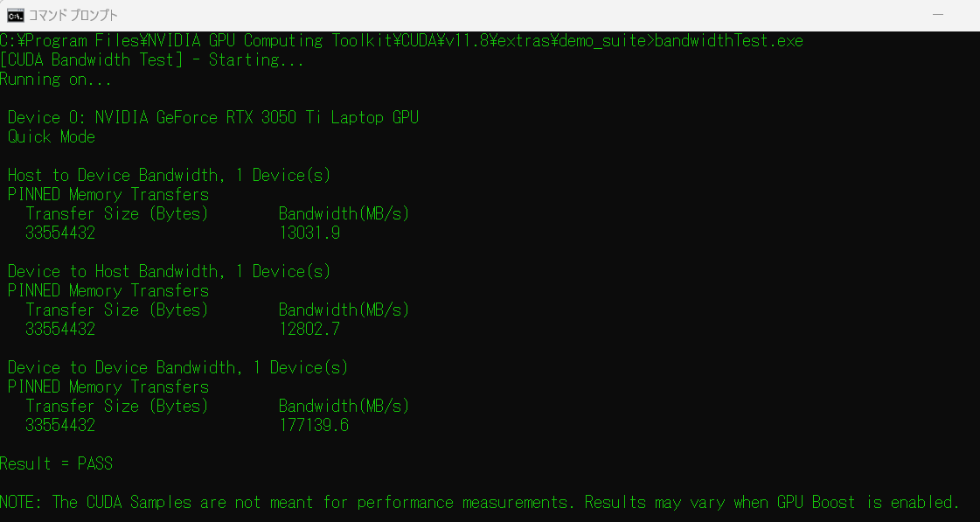Minimize the Command Prompt window
The height and width of the screenshot is (522, 980).
coord(937,15)
